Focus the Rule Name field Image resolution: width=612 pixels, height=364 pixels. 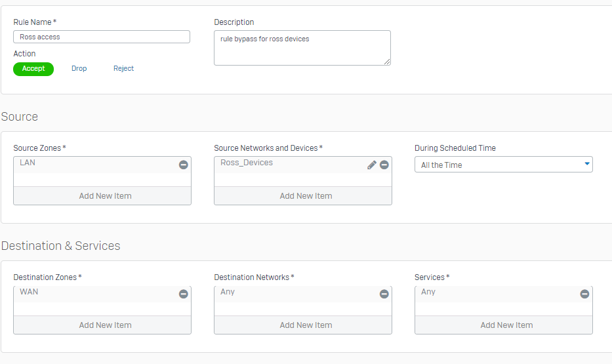point(102,37)
